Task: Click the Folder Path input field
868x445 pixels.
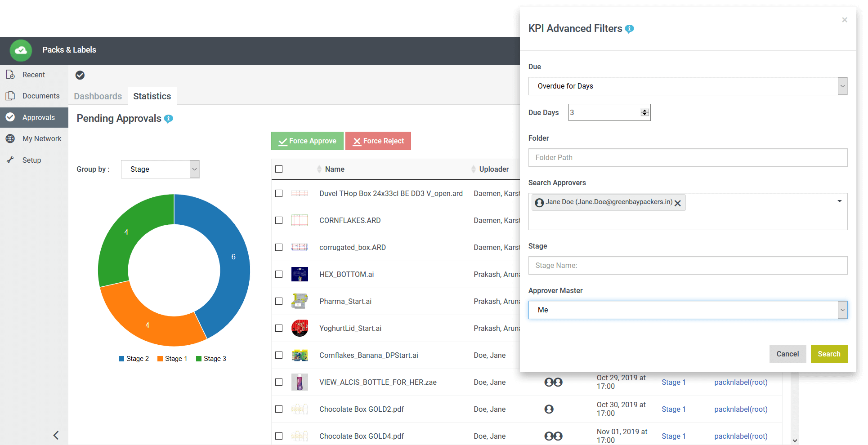Action: tap(688, 158)
